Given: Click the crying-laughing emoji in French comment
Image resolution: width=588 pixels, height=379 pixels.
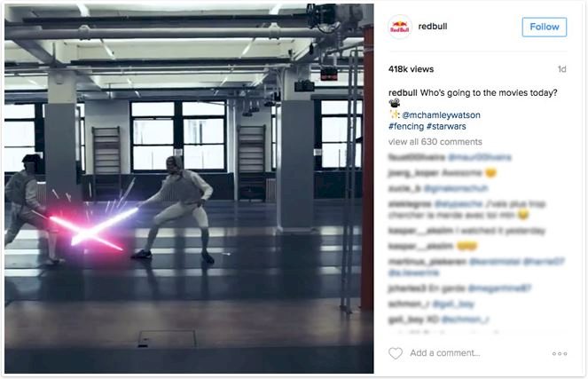Looking at the screenshot, I should (523, 214).
